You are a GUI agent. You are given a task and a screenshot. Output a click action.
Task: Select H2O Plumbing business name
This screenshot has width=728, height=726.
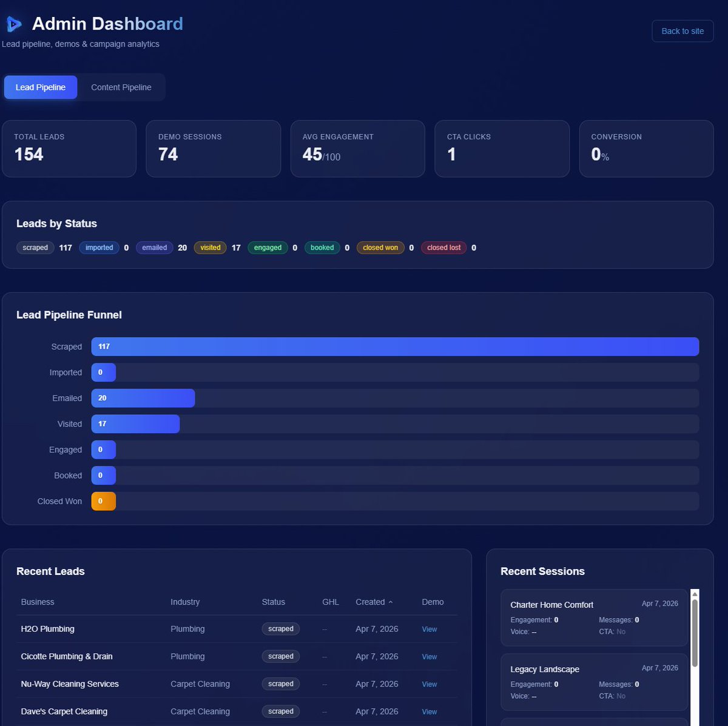point(47,629)
